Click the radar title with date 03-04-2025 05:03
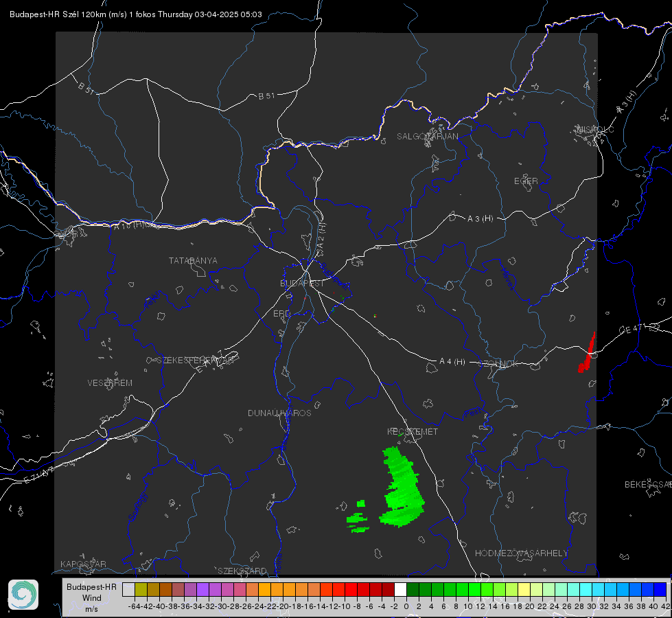This screenshot has width=672, height=618. (x=135, y=14)
